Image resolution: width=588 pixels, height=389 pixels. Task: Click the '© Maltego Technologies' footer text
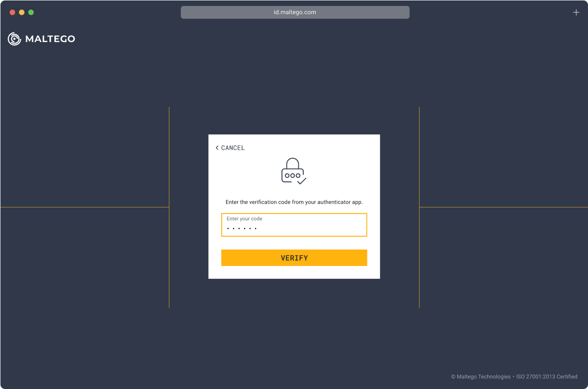point(480,377)
